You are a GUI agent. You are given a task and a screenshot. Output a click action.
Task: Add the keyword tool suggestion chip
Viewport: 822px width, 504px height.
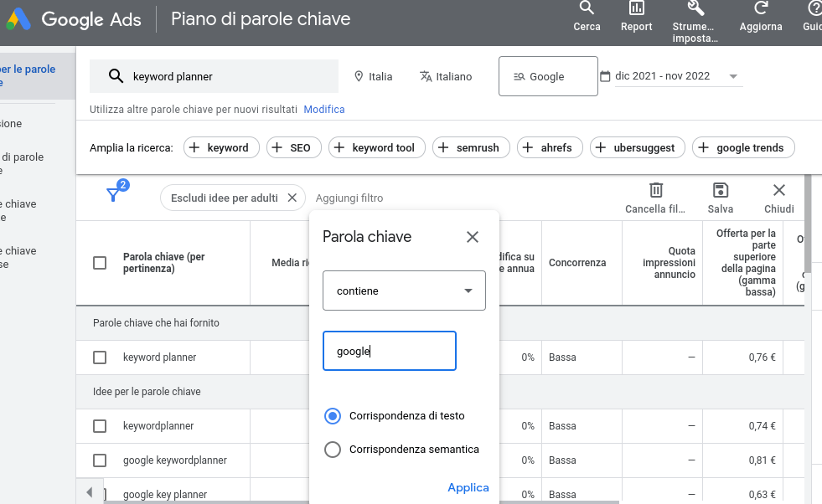(377, 147)
